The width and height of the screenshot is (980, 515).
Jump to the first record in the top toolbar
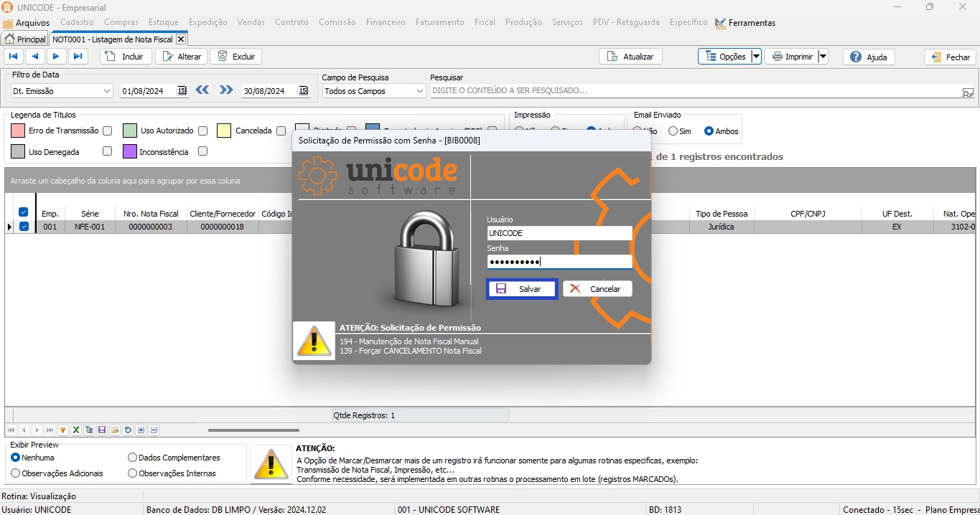[x=14, y=57]
